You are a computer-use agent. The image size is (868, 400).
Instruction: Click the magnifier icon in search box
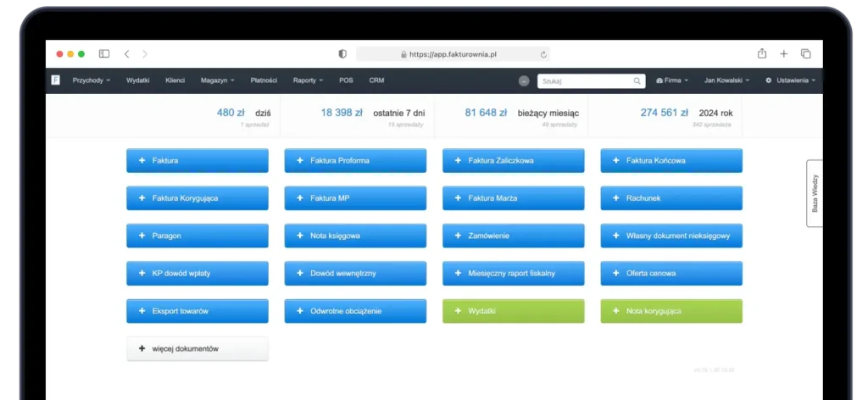click(x=637, y=81)
